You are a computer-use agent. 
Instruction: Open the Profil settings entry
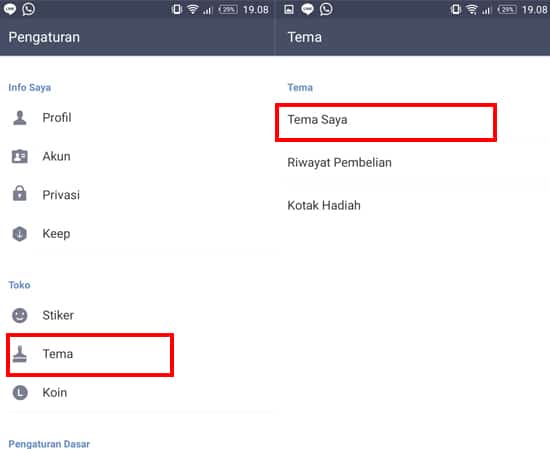tap(138, 118)
